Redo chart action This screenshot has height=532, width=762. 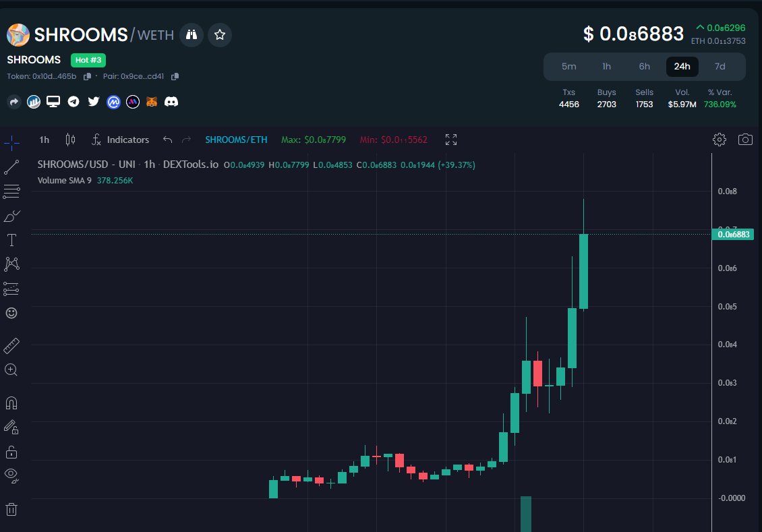point(186,140)
